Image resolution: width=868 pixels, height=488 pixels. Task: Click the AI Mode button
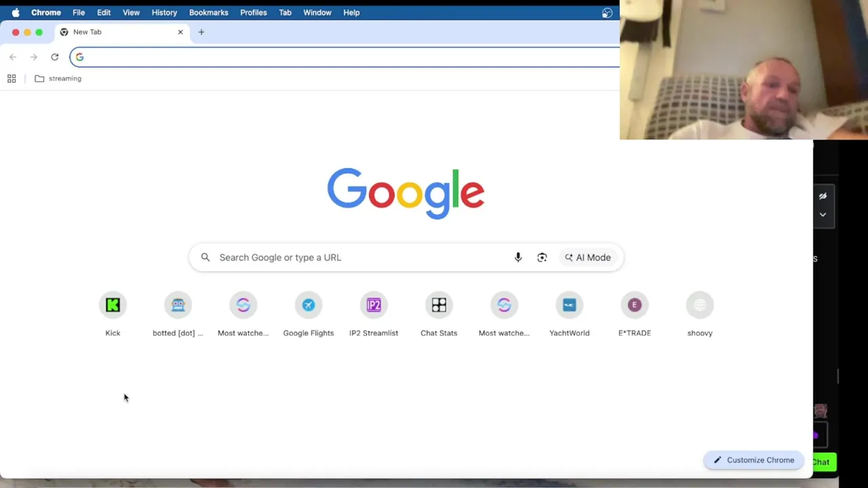click(x=588, y=258)
